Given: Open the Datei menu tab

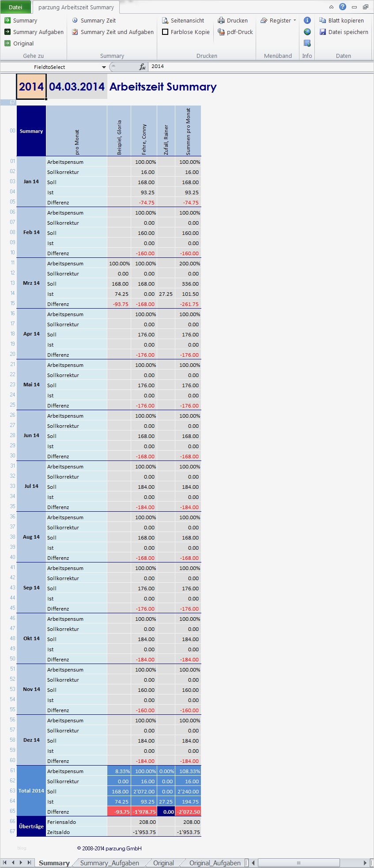Looking at the screenshot, I should pyautogui.click(x=15, y=7).
